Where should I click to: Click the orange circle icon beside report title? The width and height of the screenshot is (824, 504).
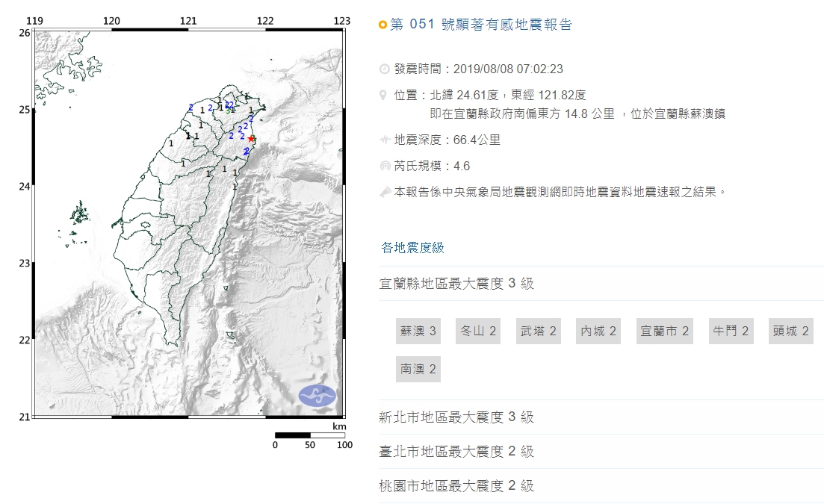[383, 25]
